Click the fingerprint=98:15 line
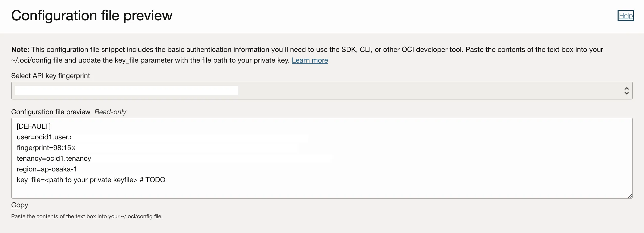 pos(46,148)
